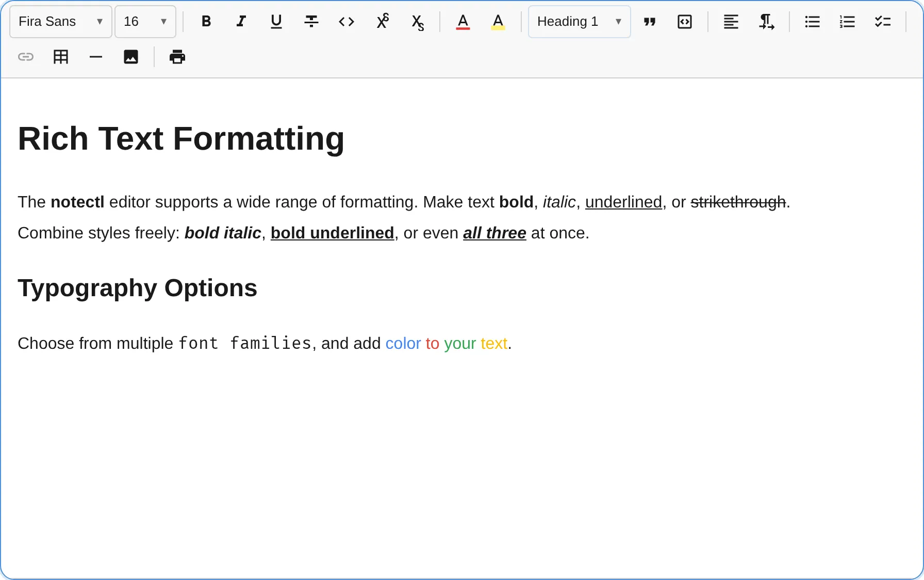Apply superscript formatting
The image size is (924, 580).
pos(383,21)
